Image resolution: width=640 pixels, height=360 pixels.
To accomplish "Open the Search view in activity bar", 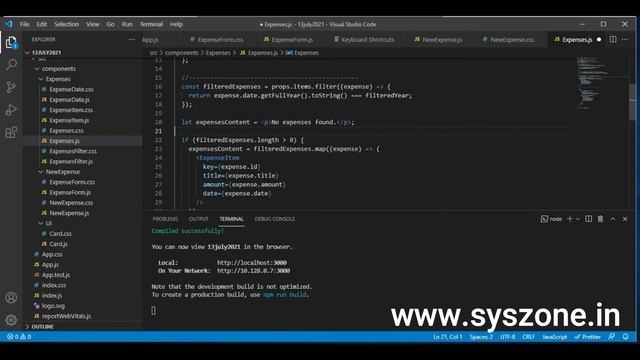I will 11,64.
